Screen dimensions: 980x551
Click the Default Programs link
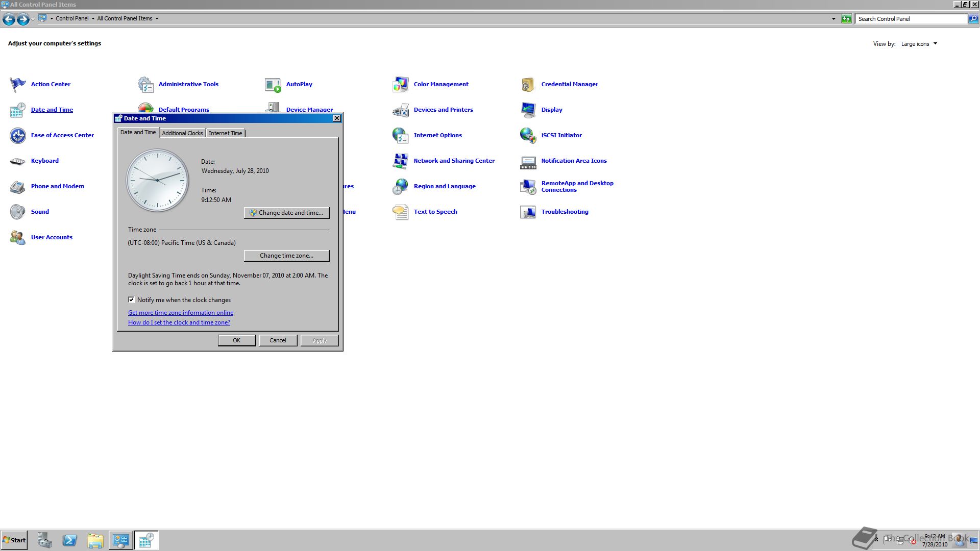tap(184, 110)
